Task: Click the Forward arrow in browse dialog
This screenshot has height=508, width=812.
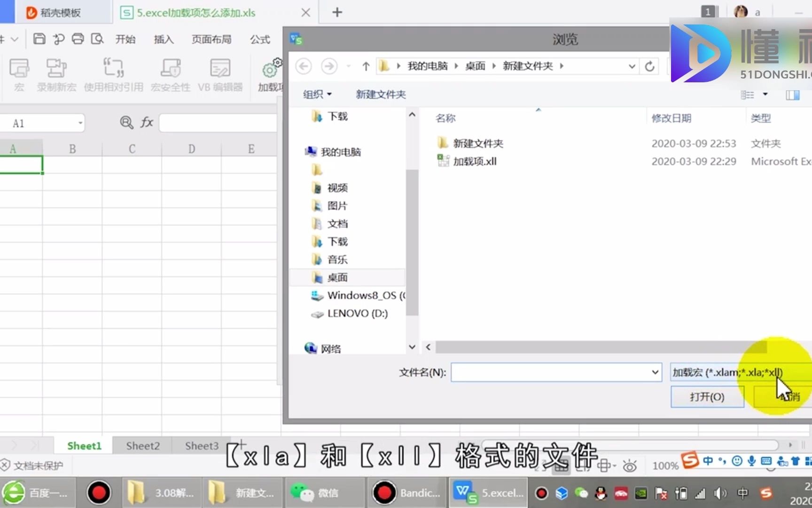Action: click(x=329, y=66)
